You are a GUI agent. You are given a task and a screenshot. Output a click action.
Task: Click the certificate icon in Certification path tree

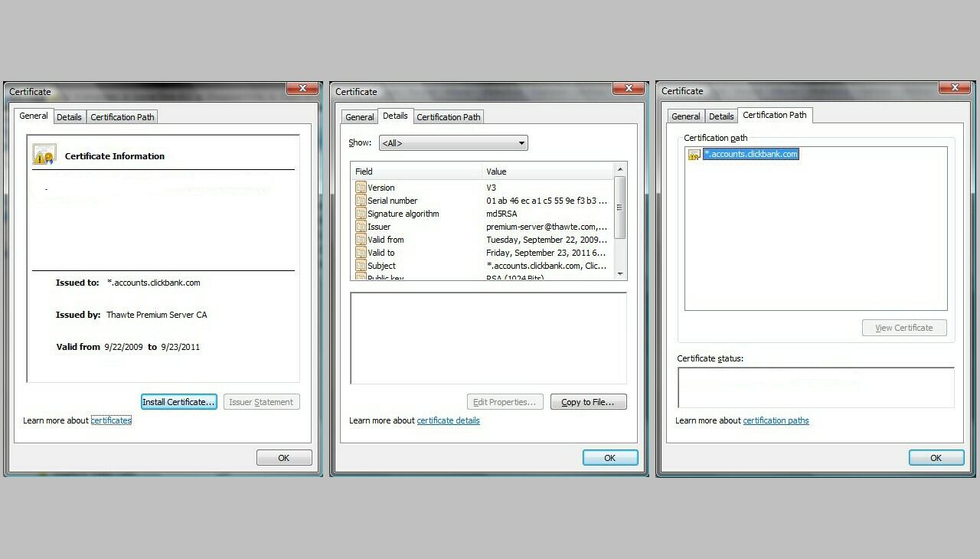click(x=694, y=155)
